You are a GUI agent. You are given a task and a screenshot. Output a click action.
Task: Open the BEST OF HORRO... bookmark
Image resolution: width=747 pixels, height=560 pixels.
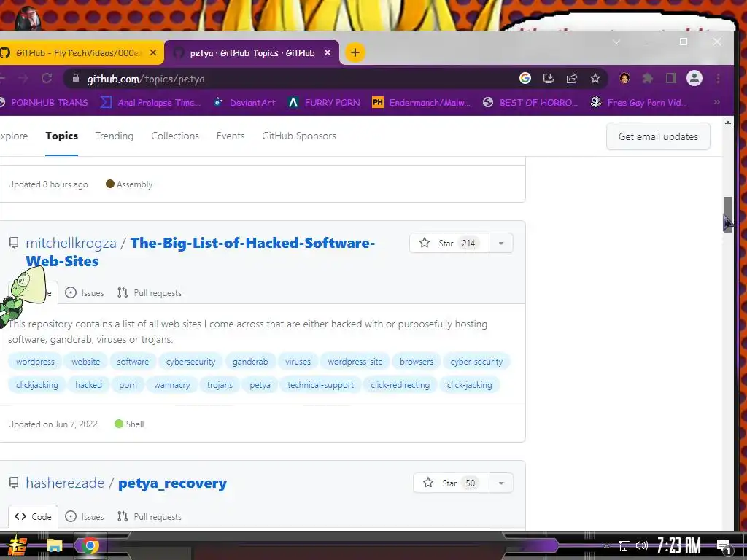(x=530, y=102)
